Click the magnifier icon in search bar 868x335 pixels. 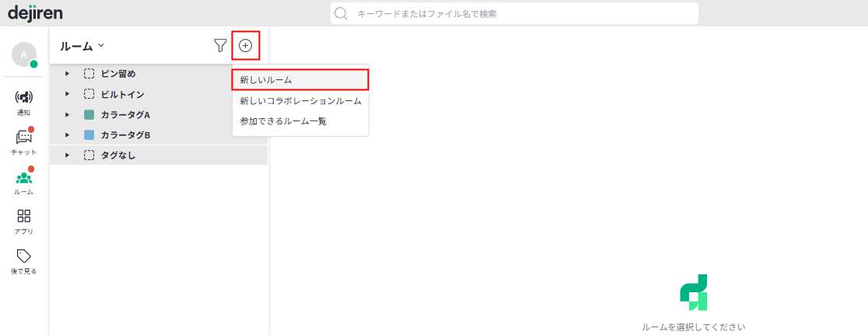tap(340, 13)
